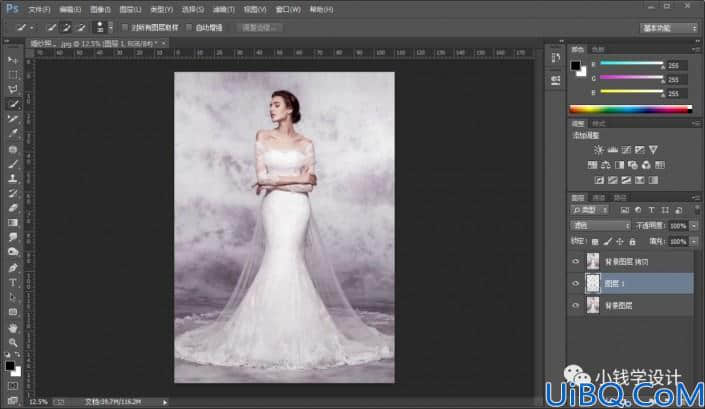705x409 pixels.
Task: Open the Filter menu
Action: (x=223, y=9)
